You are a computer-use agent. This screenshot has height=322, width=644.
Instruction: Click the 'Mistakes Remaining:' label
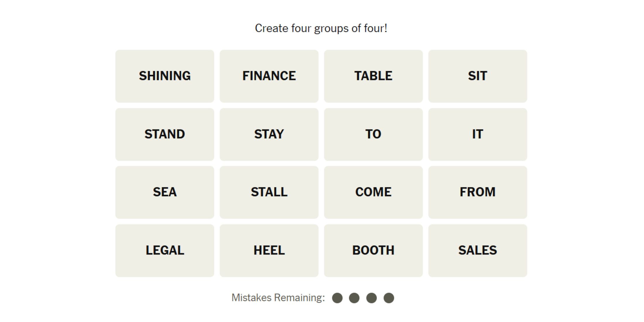click(278, 298)
